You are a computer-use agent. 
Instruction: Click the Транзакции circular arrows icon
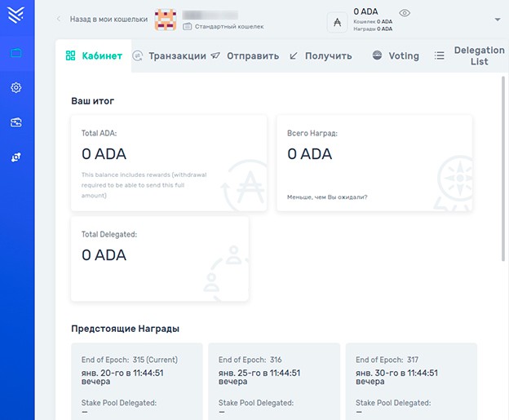pos(138,55)
